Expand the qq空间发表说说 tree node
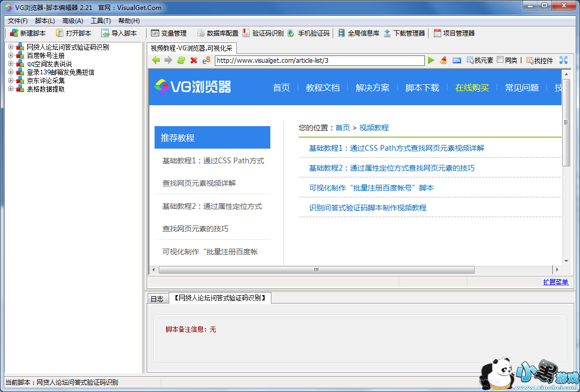The height and width of the screenshot is (392, 580). (10, 63)
